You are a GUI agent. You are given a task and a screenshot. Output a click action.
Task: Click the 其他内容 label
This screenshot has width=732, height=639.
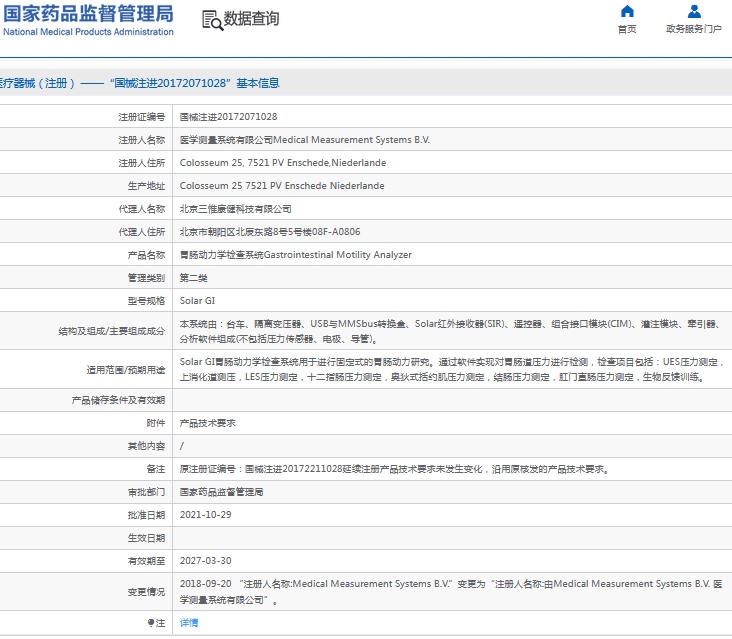point(147,446)
